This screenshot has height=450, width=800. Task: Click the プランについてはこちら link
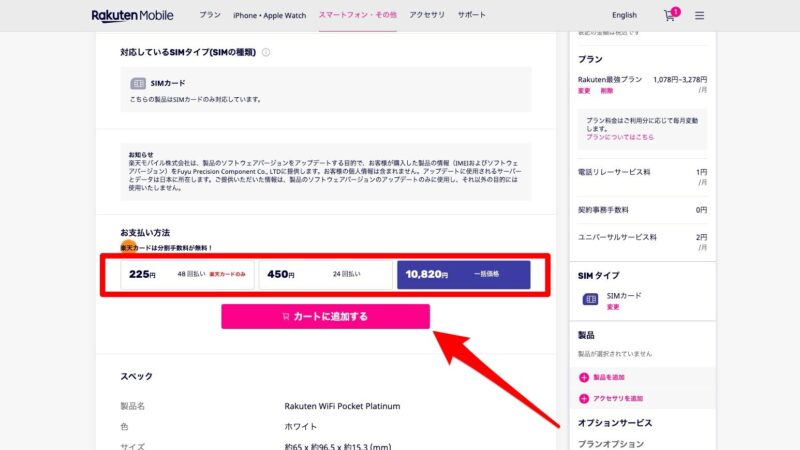click(620, 137)
